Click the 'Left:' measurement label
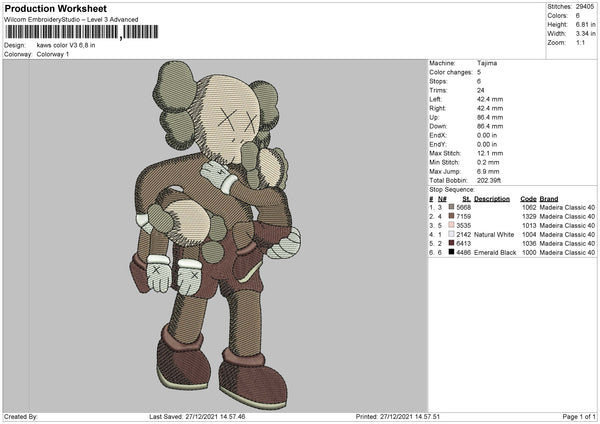600x424 pixels. click(435, 99)
